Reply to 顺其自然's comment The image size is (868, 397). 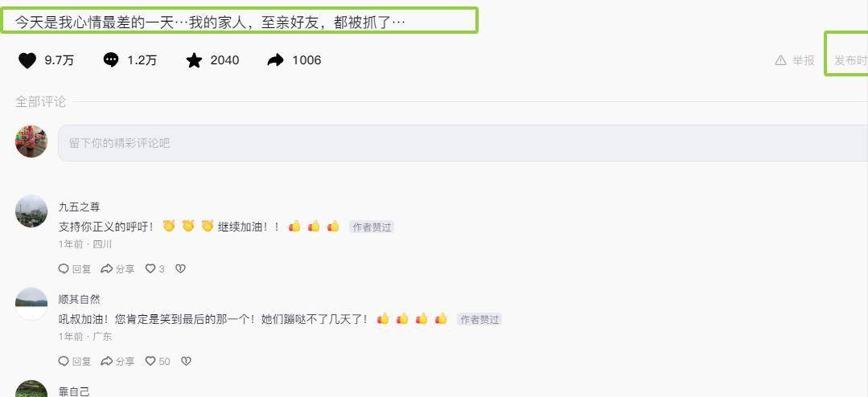click(x=75, y=361)
